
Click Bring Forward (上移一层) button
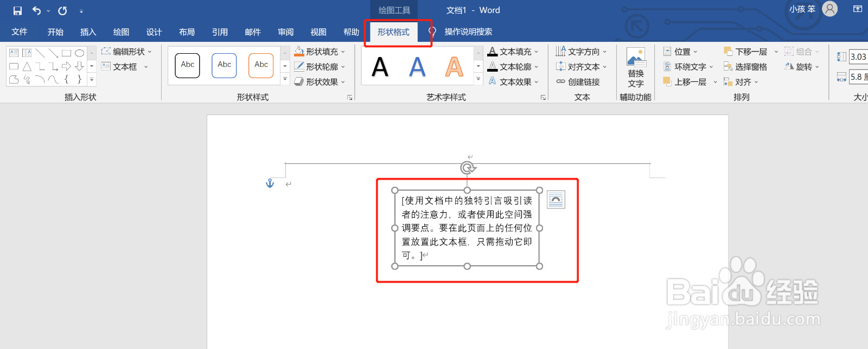click(684, 82)
